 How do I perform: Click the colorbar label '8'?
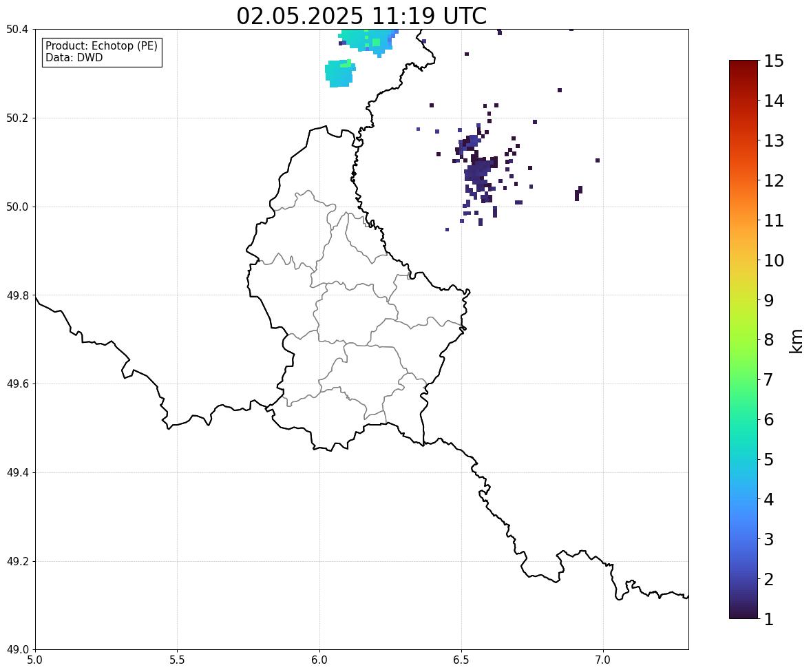point(769,340)
